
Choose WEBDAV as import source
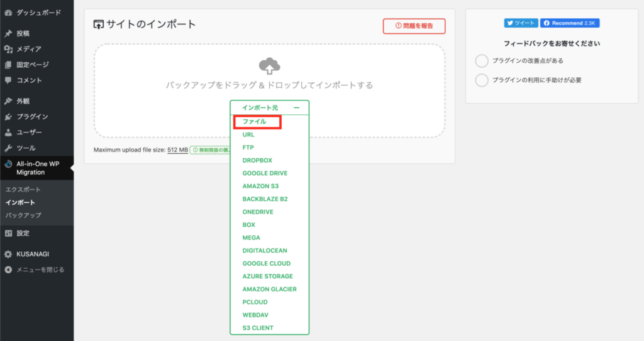click(255, 315)
